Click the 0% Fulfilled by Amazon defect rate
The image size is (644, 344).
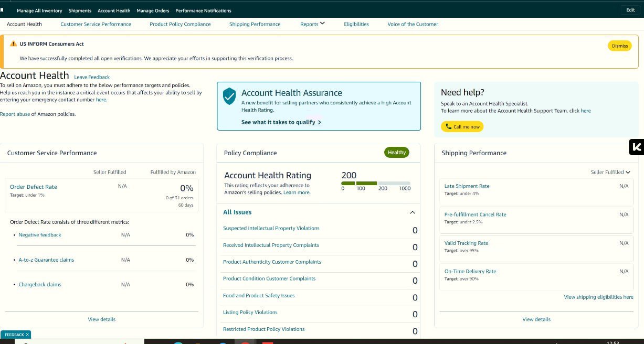coord(186,188)
